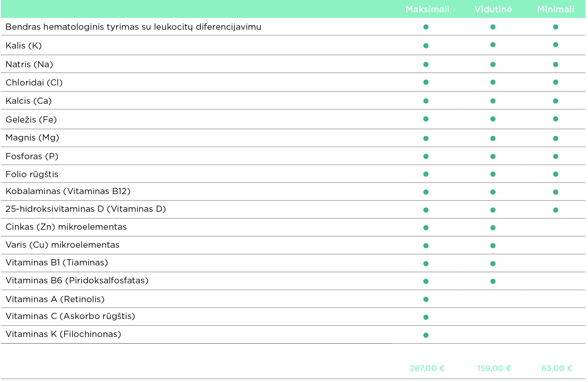Click the Maksimali dot for Vitaminas B1
Viewport: 588px width, 382px height.
[x=426, y=264]
